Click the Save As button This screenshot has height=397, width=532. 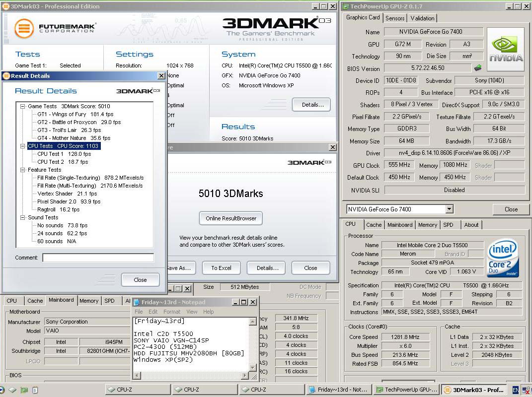click(180, 268)
